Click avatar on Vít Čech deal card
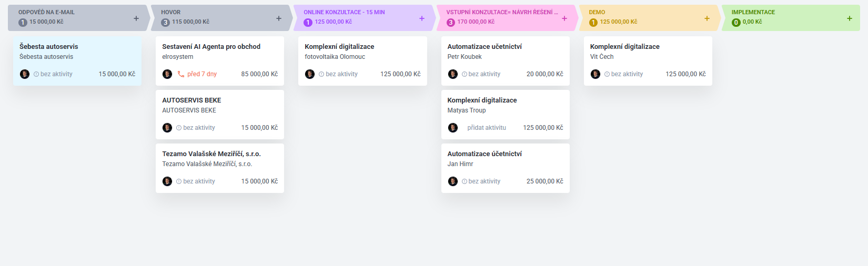The image size is (868, 266). click(596, 74)
